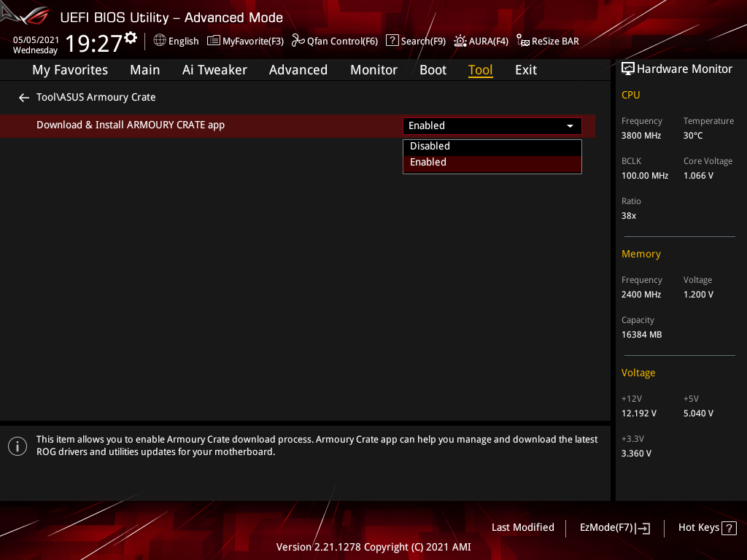Click the Tool\ASUS Armoury Crate breadcrumb
The width and height of the screenshot is (747, 560).
coord(96,97)
